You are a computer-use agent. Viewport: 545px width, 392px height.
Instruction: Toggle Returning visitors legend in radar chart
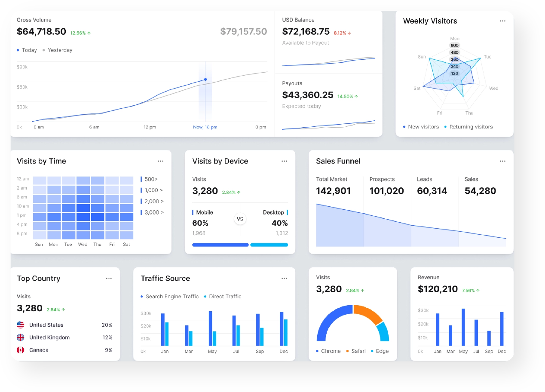coord(468,127)
